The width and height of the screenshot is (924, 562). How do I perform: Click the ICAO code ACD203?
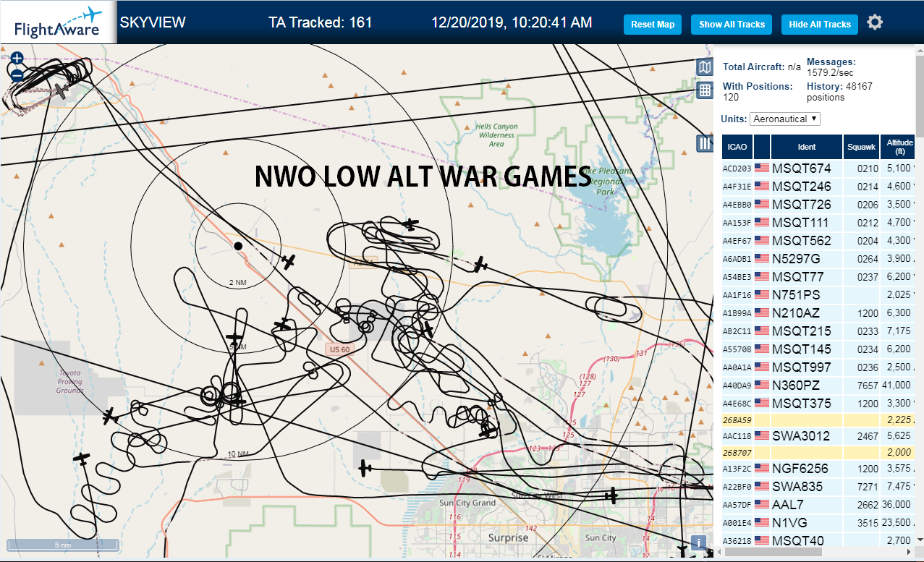tap(737, 169)
